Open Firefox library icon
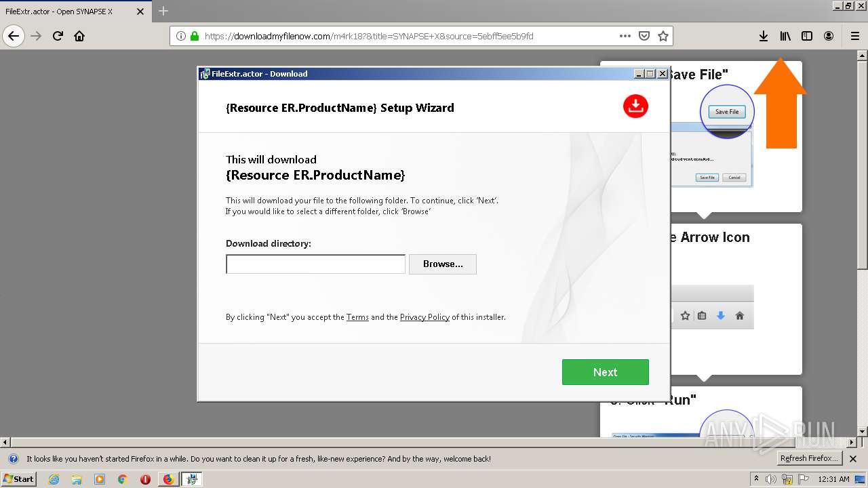 pos(785,36)
